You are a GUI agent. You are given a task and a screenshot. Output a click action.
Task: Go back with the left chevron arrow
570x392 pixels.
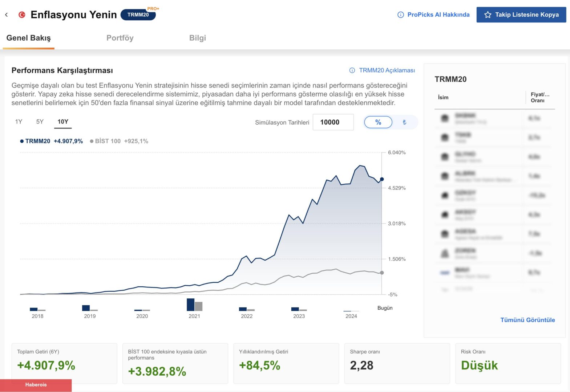coord(6,15)
